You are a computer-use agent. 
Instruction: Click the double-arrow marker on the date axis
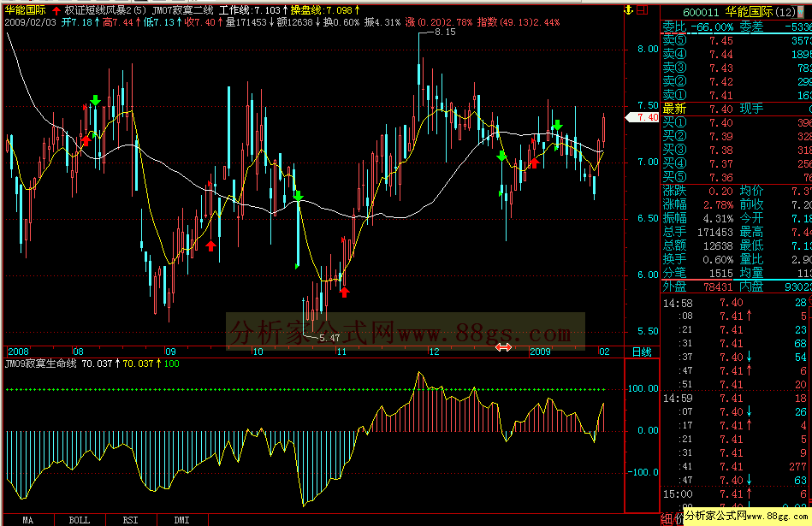[503, 347]
